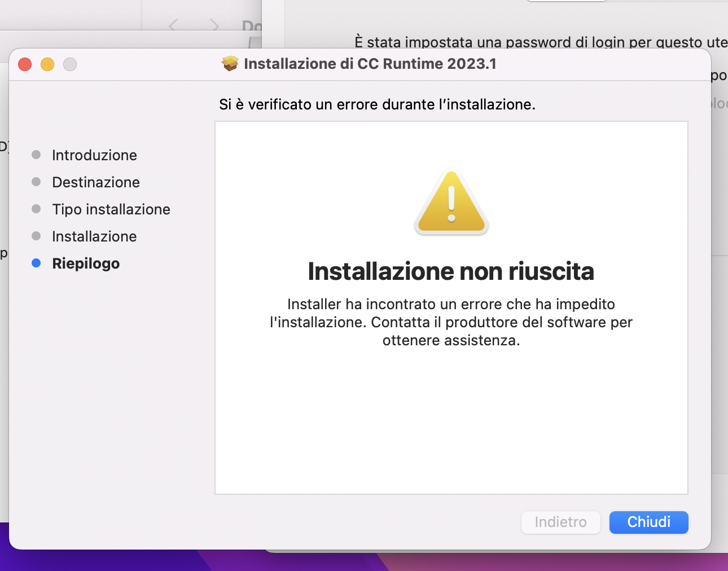The width and height of the screenshot is (728, 571).
Task: Click the grey bullet next to Tipo installazione
Action: (x=36, y=209)
